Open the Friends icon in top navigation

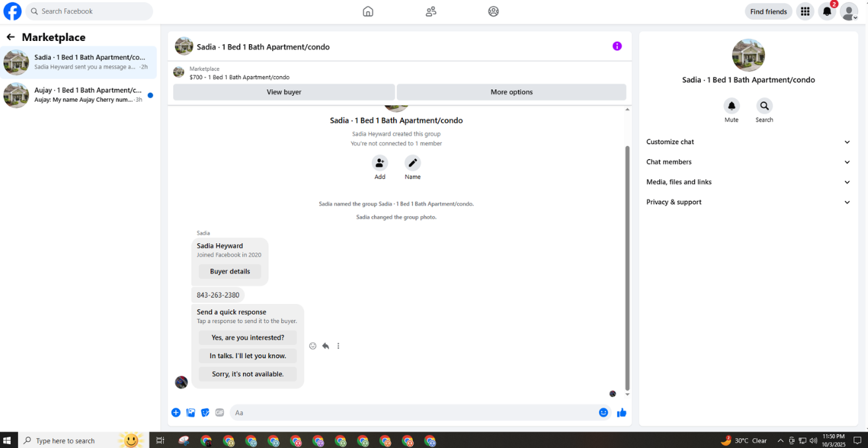(x=431, y=11)
